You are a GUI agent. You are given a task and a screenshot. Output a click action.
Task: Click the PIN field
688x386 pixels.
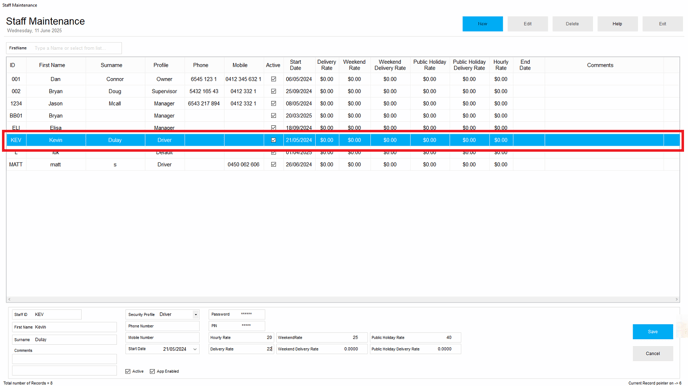pyautogui.click(x=236, y=325)
